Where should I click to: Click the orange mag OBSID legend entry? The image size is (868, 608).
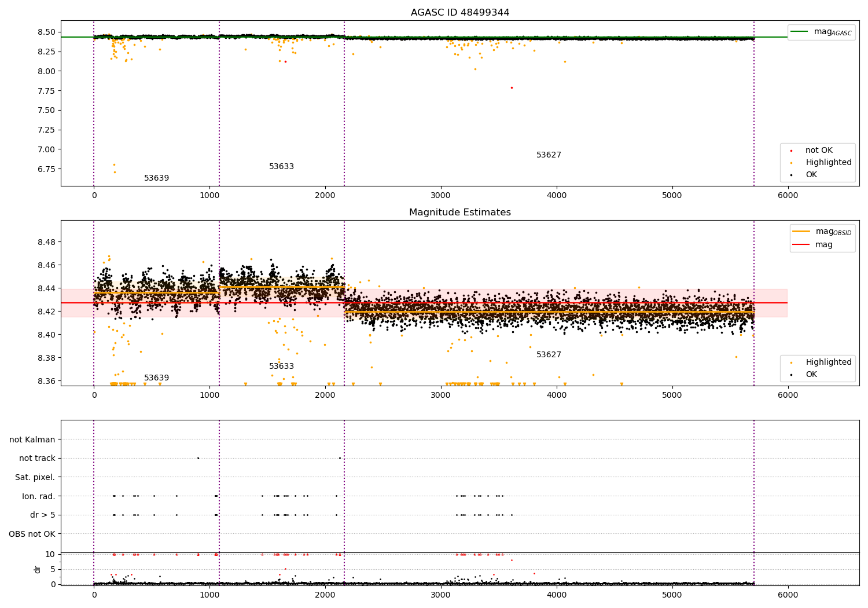point(822,232)
